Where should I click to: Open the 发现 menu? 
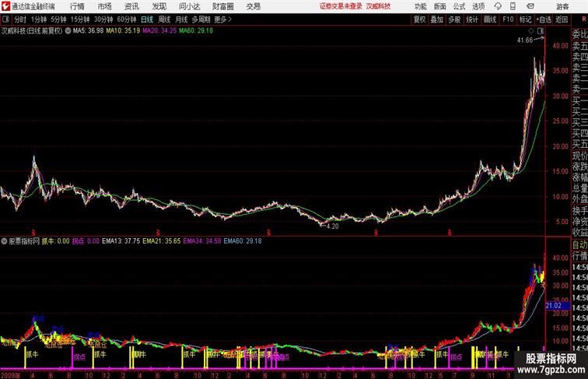[x=159, y=6]
